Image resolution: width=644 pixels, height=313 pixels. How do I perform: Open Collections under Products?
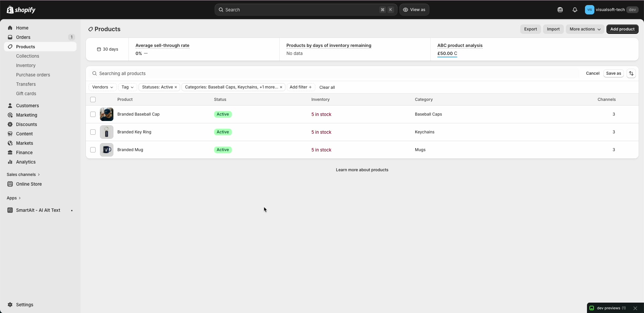click(28, 56)
